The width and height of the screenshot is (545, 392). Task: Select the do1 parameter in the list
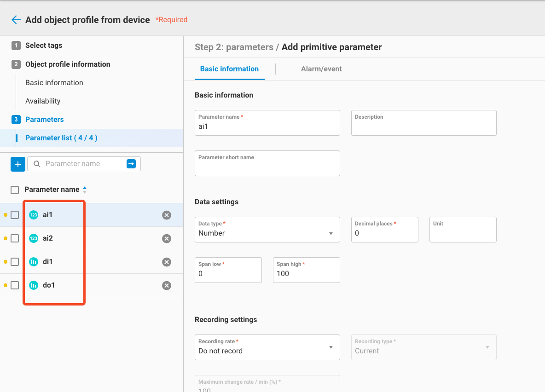49,285
